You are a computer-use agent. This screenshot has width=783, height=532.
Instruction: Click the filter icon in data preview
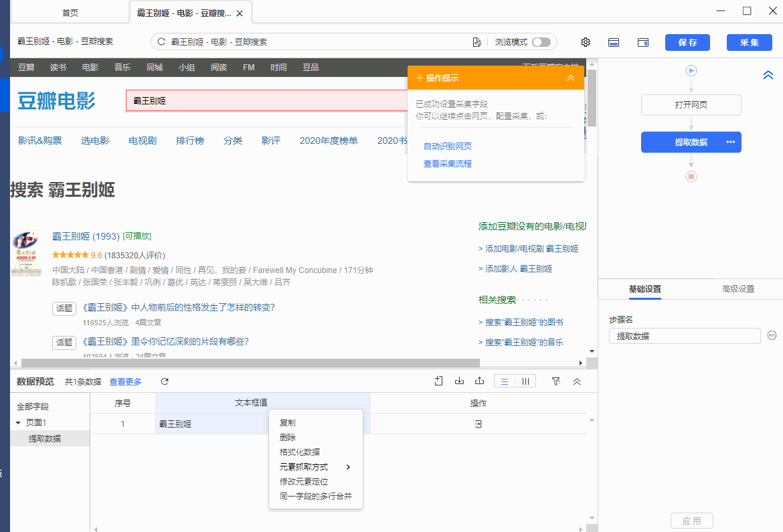tap(555, 381)
